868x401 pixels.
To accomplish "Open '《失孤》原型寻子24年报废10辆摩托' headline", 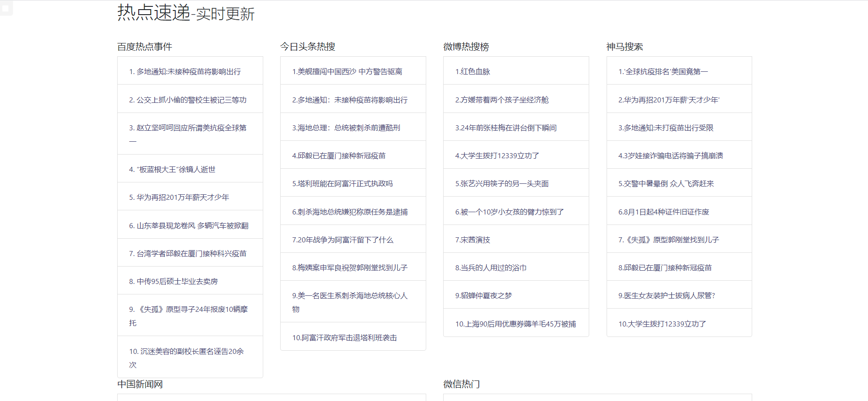I will tap(188, 316).
